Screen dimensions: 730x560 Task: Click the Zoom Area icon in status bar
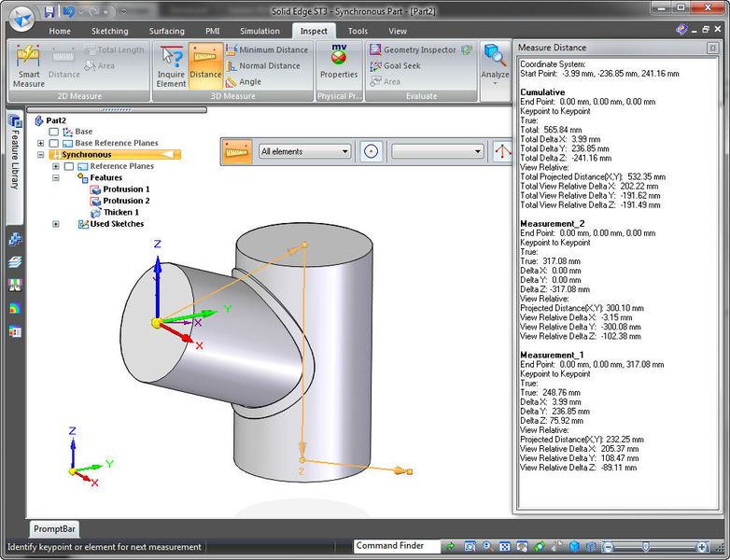470,546
